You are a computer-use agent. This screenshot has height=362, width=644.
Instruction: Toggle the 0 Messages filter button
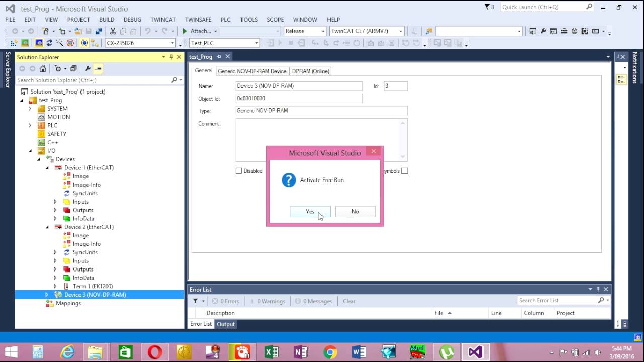(313, 301)
